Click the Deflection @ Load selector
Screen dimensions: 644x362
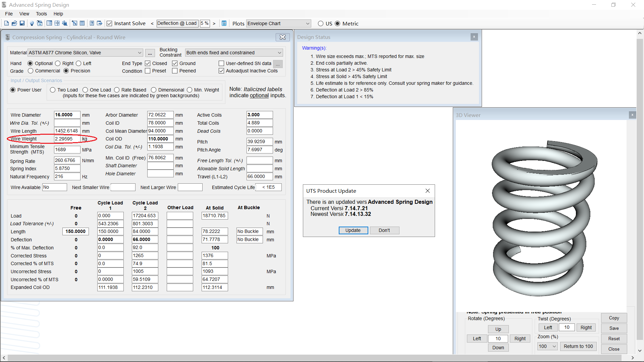coord(177,23)
